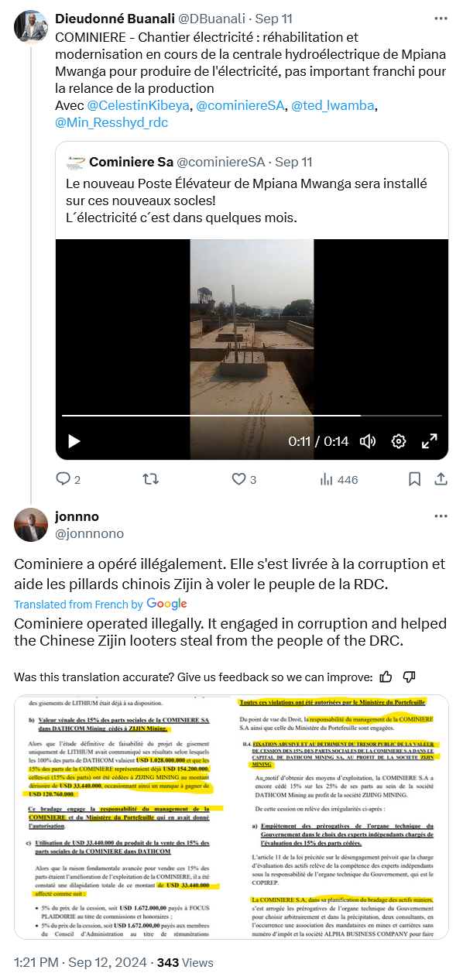Open the right highlighted document image
The width and height of the screenshot is (463, 980).
(340, 817)
